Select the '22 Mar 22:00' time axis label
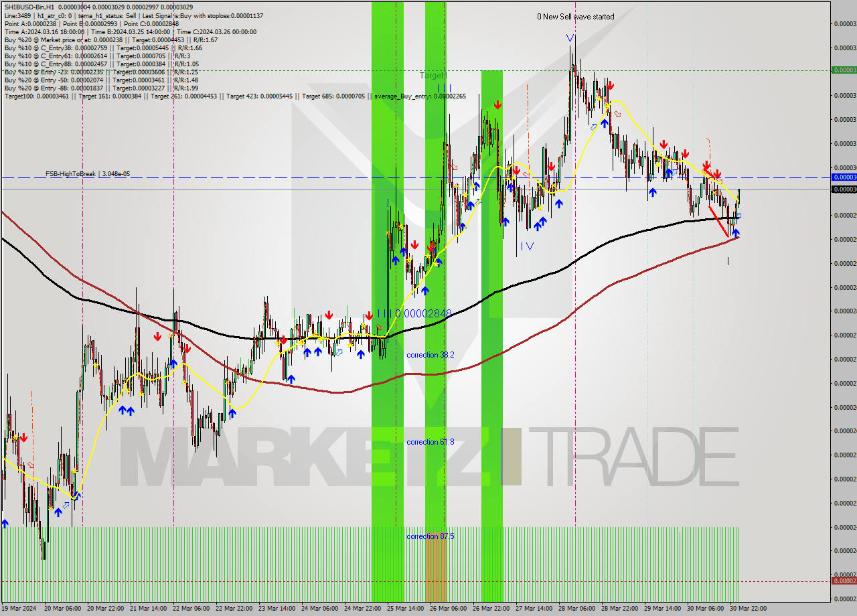The image size is (857, 616). [x=233, y=609]
